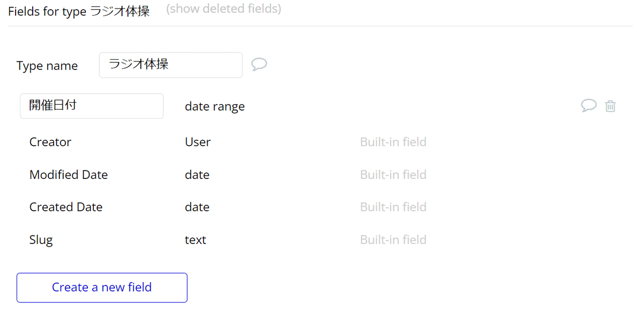Click "Built-in field" label on the Creator row
The height and width of the screenshot is (331, 644).
pos(393,142)
